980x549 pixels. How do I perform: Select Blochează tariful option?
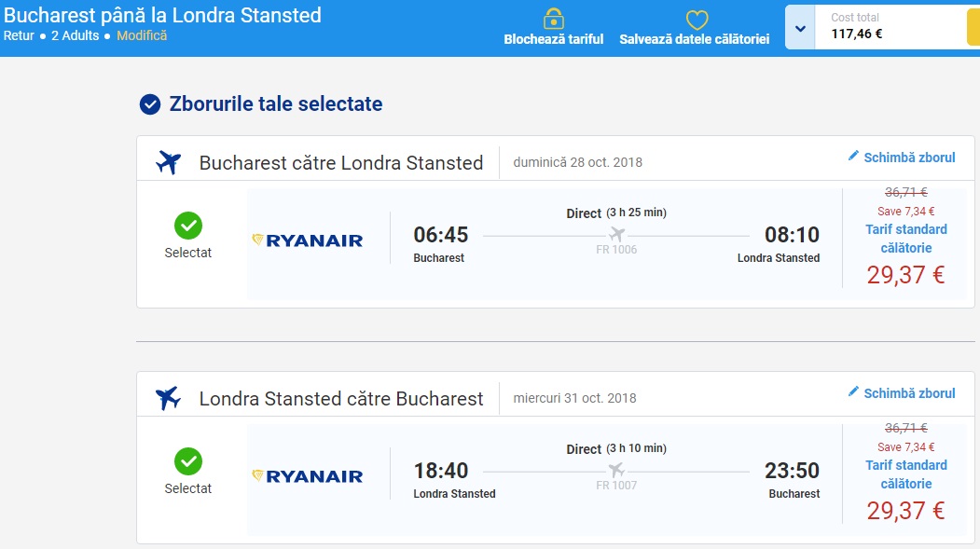pos(554,39)
